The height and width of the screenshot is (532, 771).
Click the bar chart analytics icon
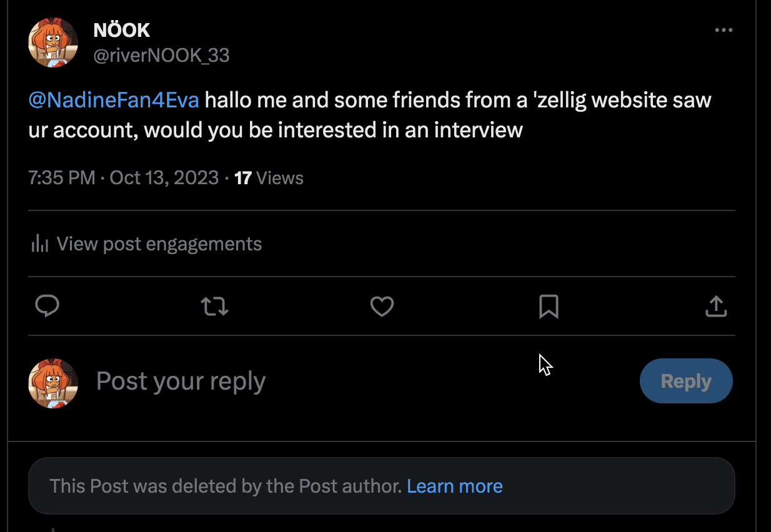click(x=40, y=244)
